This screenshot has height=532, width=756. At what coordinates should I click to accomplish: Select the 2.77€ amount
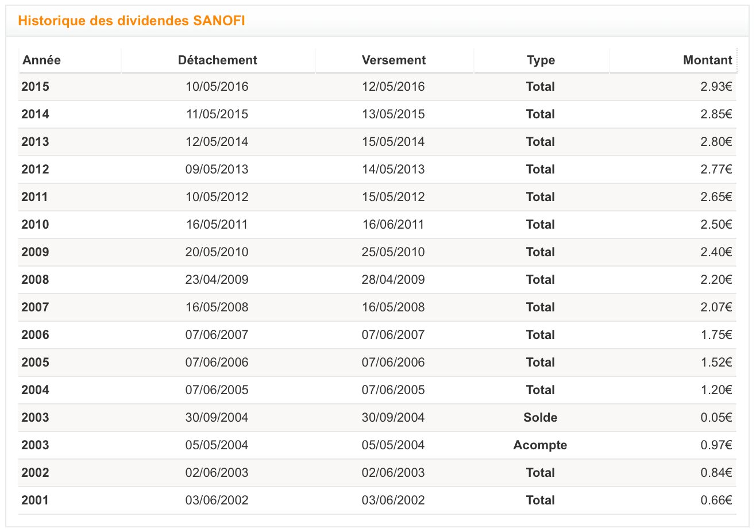pyautogui.click(x=716, y=169)
